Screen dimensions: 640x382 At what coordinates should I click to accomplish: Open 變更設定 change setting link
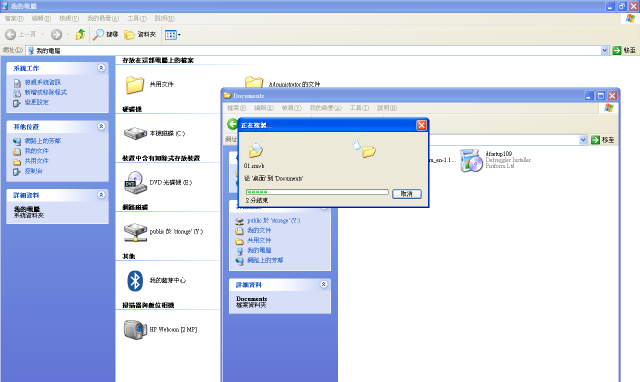pyautogui.click(x=36, y=102)
